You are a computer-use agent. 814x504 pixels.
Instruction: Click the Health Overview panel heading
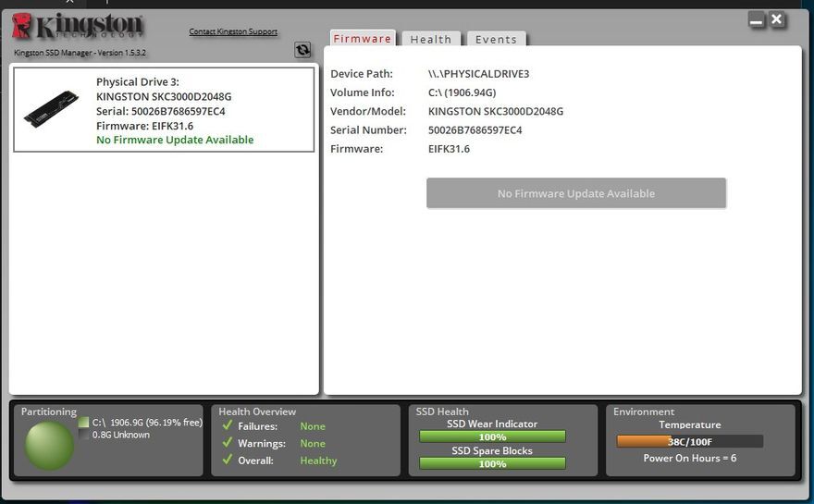pyautogui.click(x=257, y=412)
